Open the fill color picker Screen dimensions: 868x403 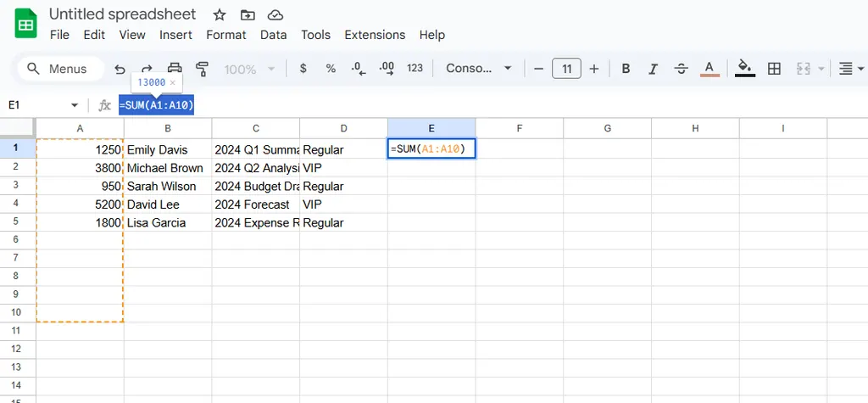point(745,69)
